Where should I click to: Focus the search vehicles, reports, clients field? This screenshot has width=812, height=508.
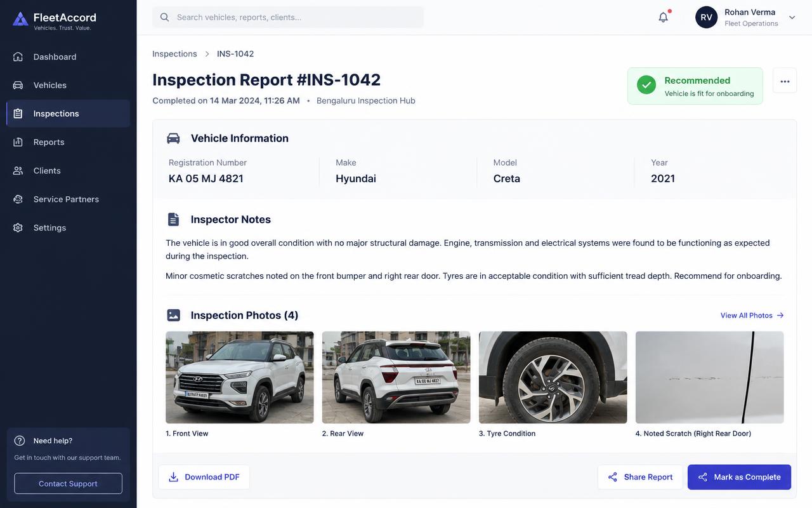point(288,17)
